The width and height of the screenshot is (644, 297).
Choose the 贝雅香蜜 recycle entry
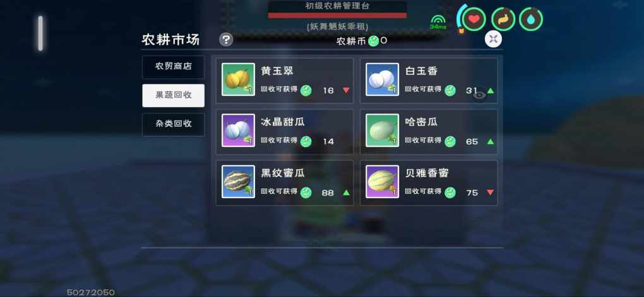429,182
